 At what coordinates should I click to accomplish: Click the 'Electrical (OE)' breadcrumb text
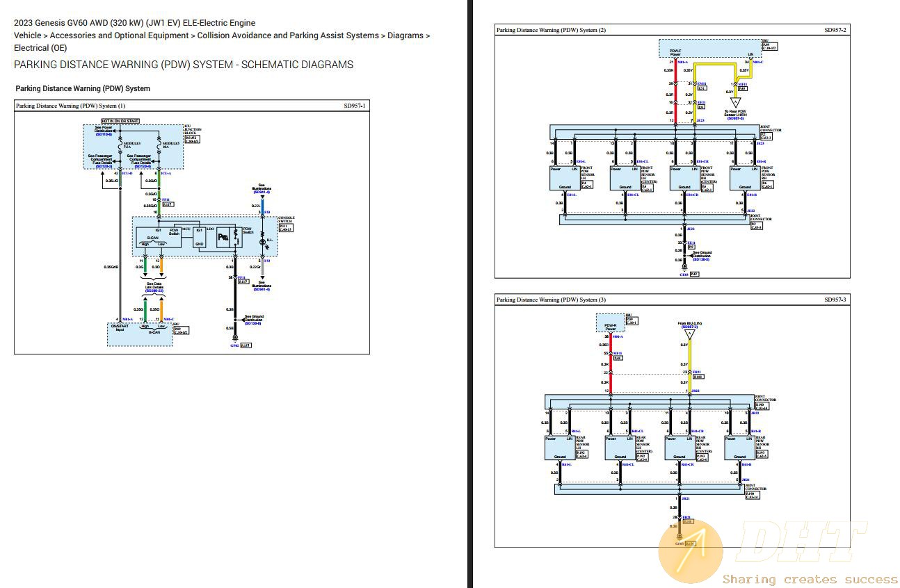40,48
